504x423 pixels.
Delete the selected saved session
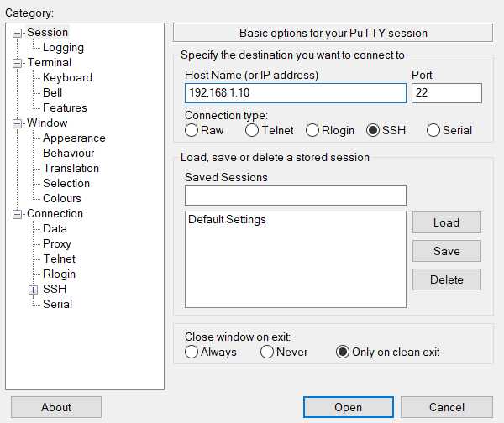tap(447, 279)
